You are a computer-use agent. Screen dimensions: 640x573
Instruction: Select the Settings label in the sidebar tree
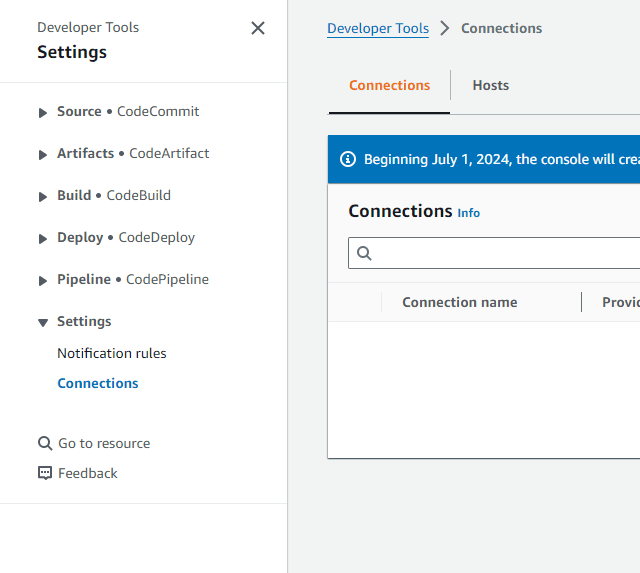click(84, 321)
